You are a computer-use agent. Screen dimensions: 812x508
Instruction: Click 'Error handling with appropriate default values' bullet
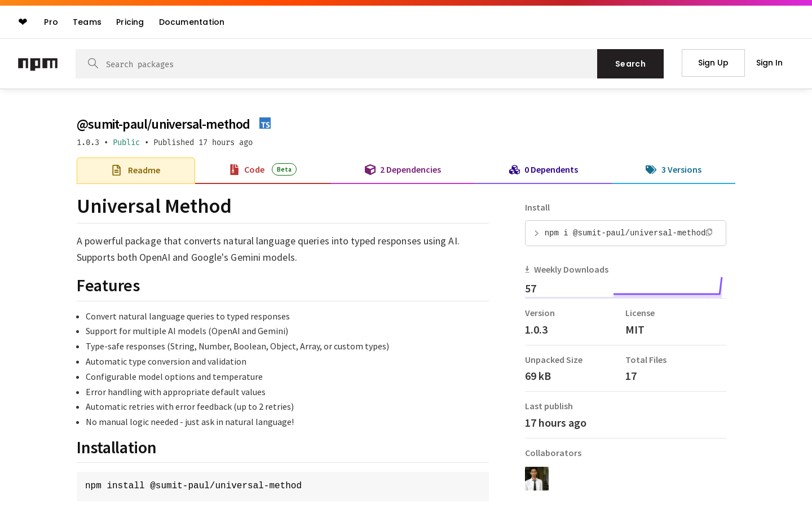(175, 392)
